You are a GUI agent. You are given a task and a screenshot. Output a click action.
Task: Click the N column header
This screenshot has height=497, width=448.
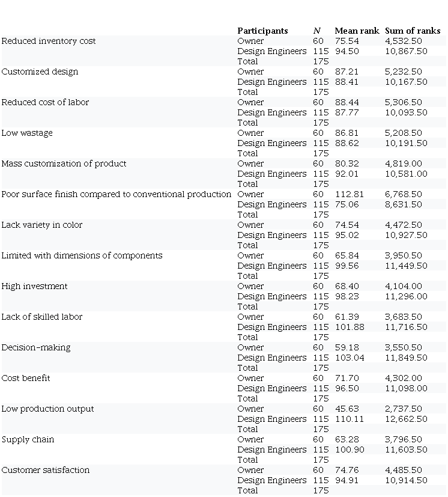317,31
